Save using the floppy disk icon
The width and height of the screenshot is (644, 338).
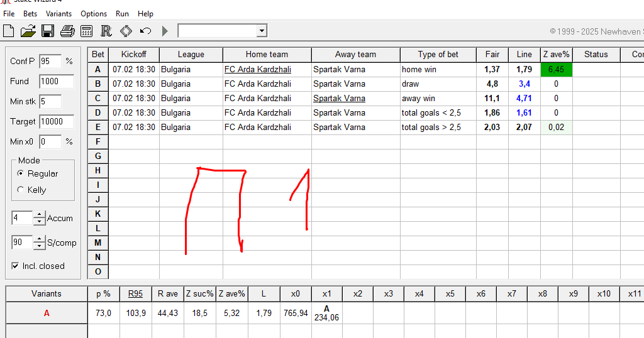click(x=48, y=31)
